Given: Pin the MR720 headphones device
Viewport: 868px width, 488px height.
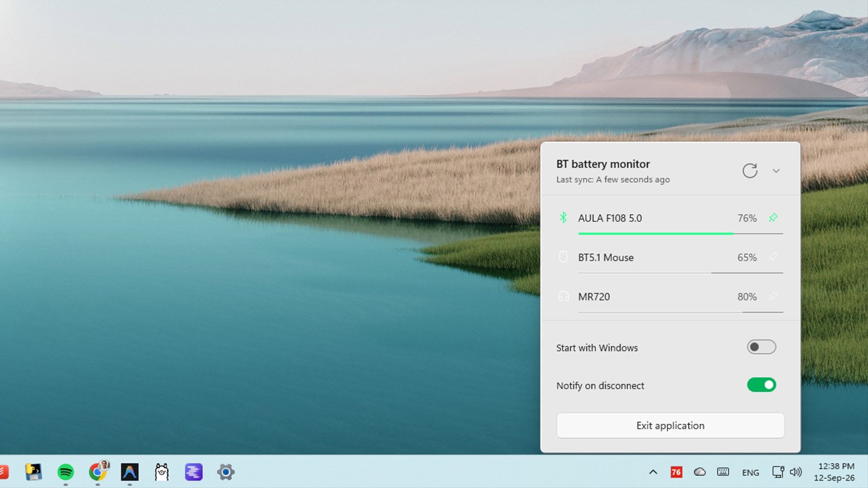Looking at the screenshot, I should tap(773, 297).
